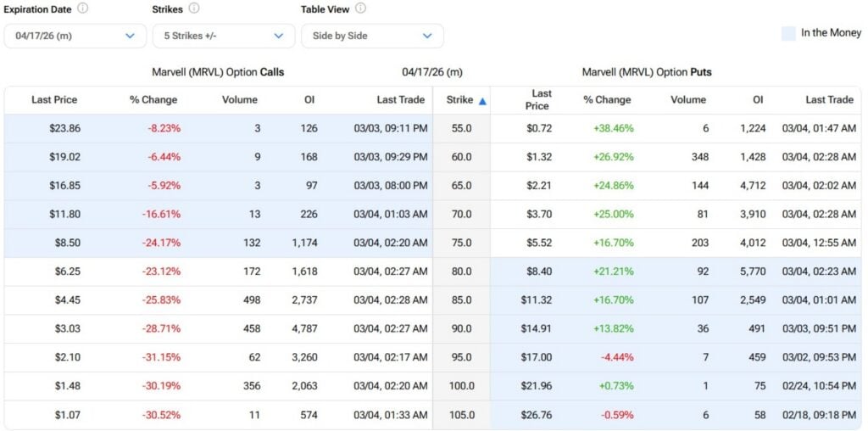Expand the 5 Strikes +/- dropdown
Viewport: 868px width, 431px height.
point(224,36)
